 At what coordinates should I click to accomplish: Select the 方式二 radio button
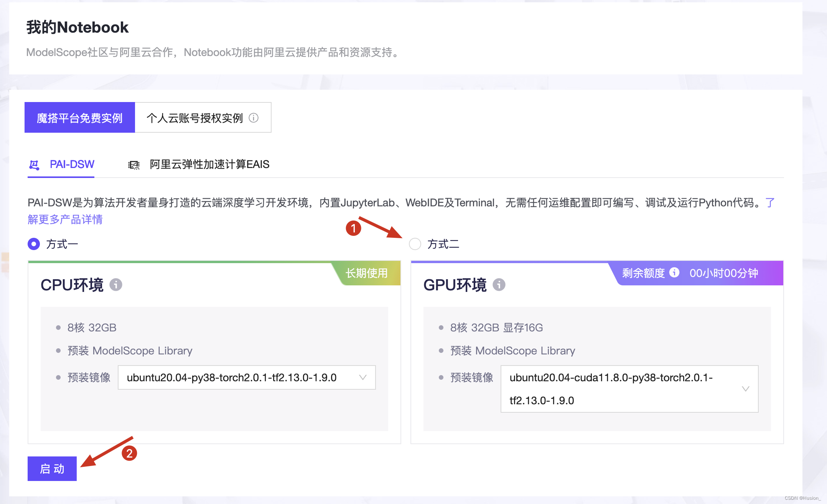[x=415, y=244]
